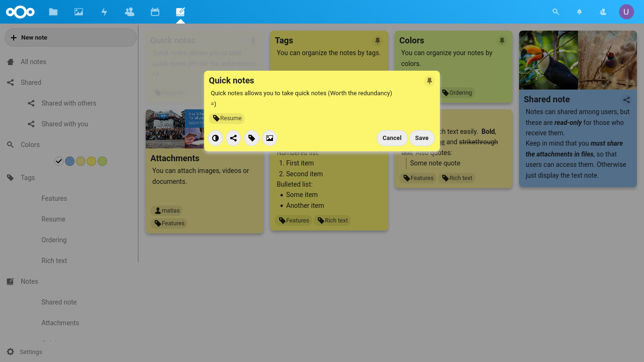Select All notes in the sidebar
The image size is (644, 362).
(33, 62)
